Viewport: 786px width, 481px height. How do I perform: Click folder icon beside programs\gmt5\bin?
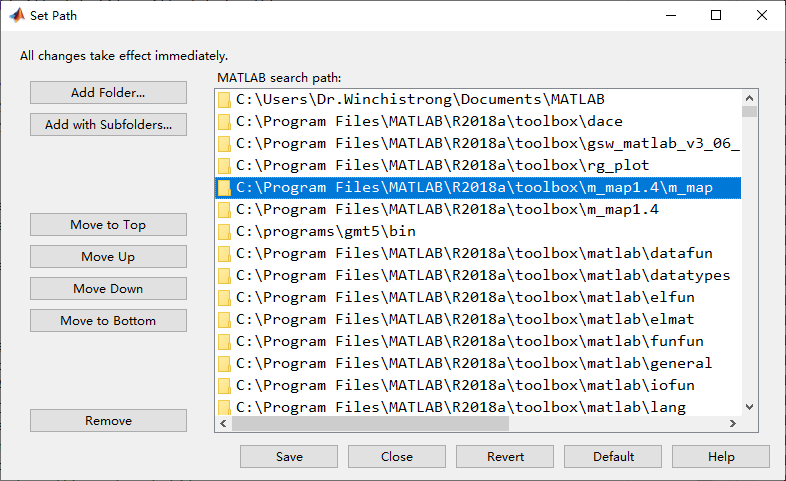pos(224,232)
